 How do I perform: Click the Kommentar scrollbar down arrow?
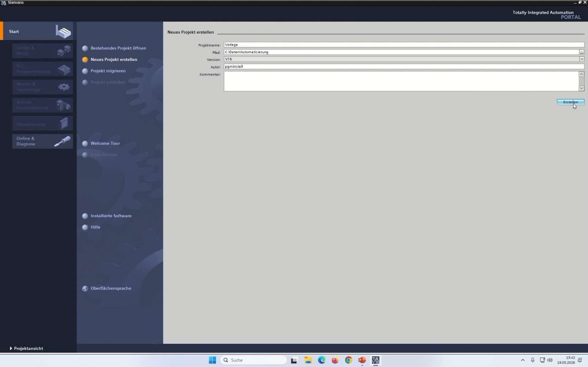tap(582, 88)
